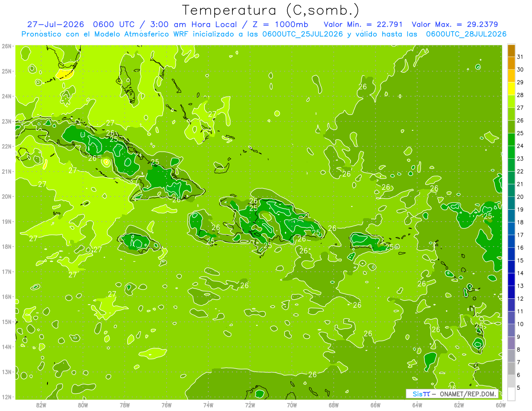The width and height of the screenshot is (532, 411).
Task: Click the lime swatch between 27 and 28
Action: [511, 102]
